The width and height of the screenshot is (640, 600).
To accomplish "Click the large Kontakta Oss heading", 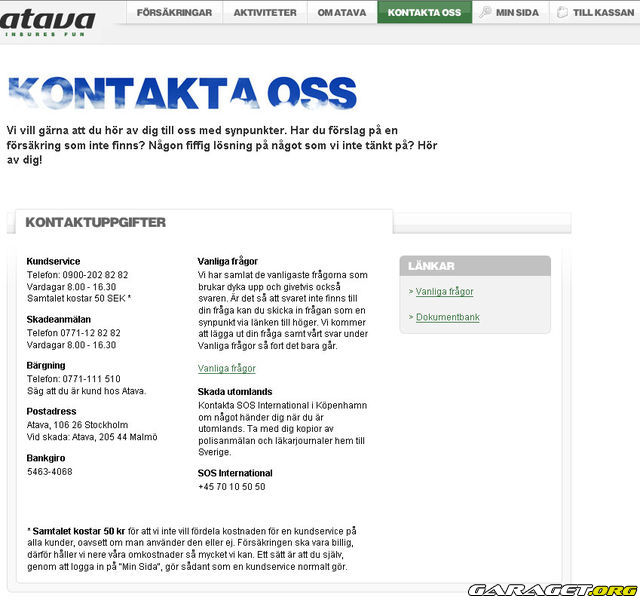I will [x=182, y=93].
